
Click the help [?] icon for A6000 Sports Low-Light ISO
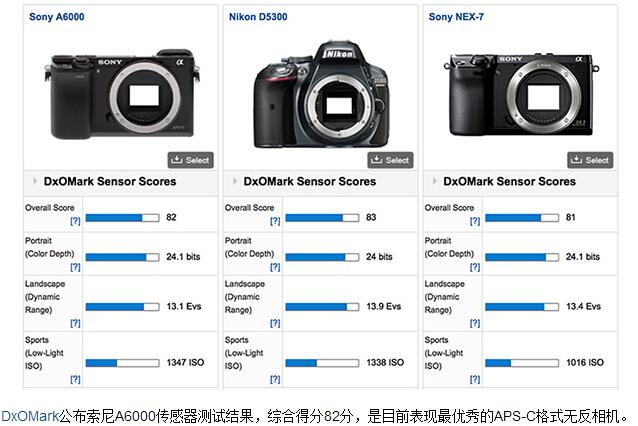pyautogui.click(x=75, y=379)
